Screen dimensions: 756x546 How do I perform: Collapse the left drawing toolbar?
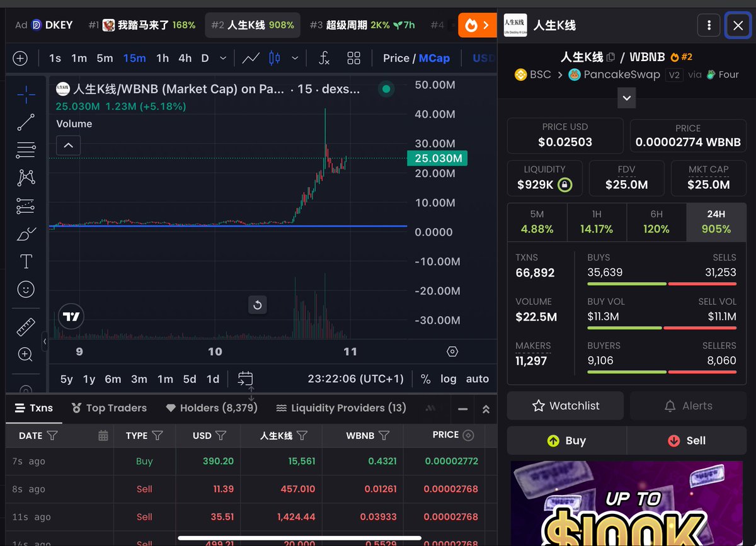coord(45,341)
